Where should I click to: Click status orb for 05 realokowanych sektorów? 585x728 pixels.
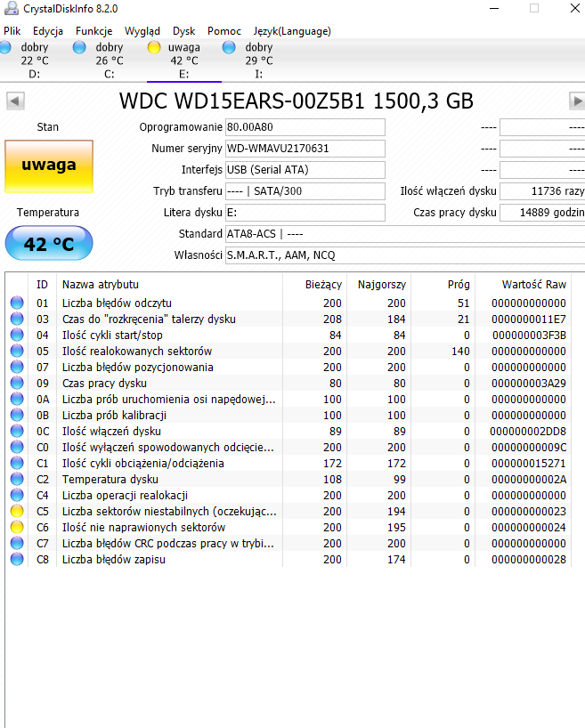coord(17,351)
